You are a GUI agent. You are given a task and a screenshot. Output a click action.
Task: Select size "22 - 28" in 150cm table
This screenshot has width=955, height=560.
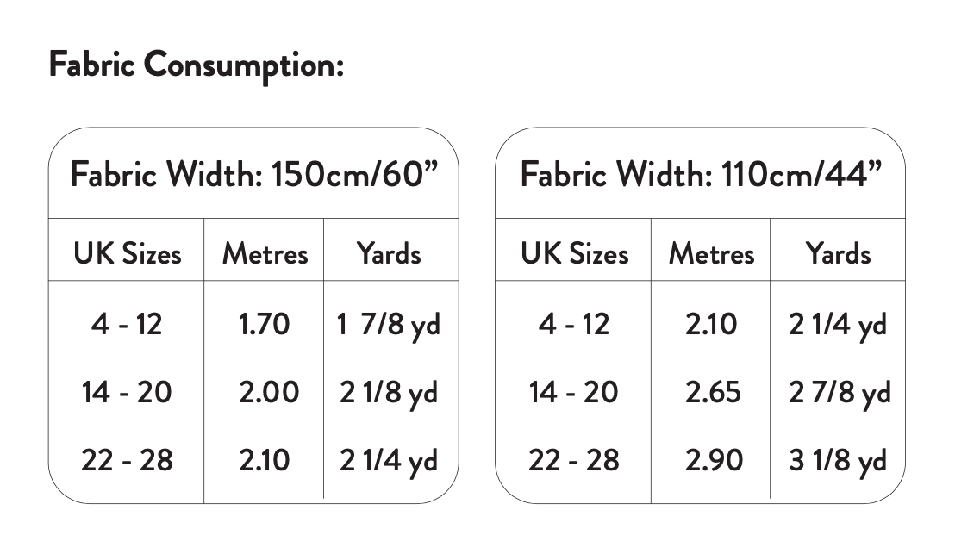click(127, 460)
